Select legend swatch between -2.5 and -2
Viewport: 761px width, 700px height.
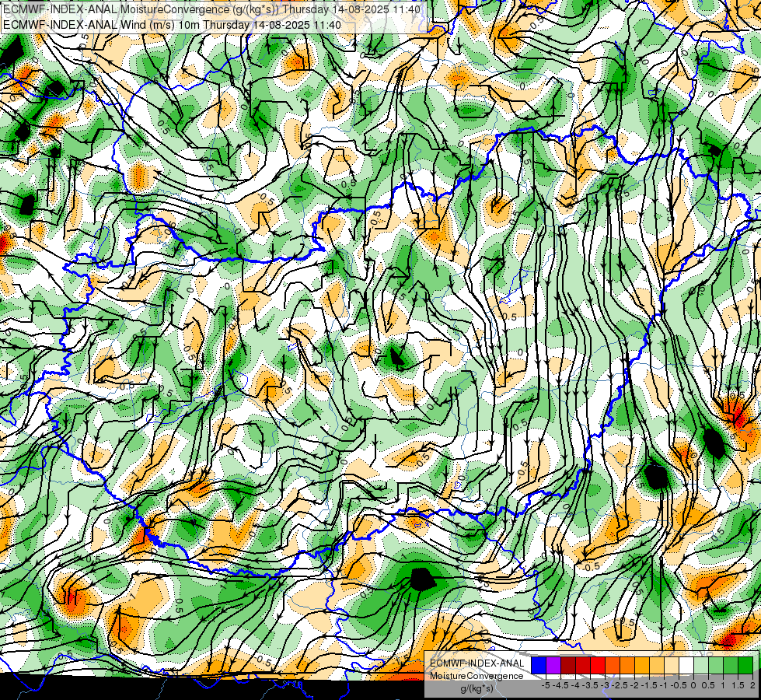point(627,665)
